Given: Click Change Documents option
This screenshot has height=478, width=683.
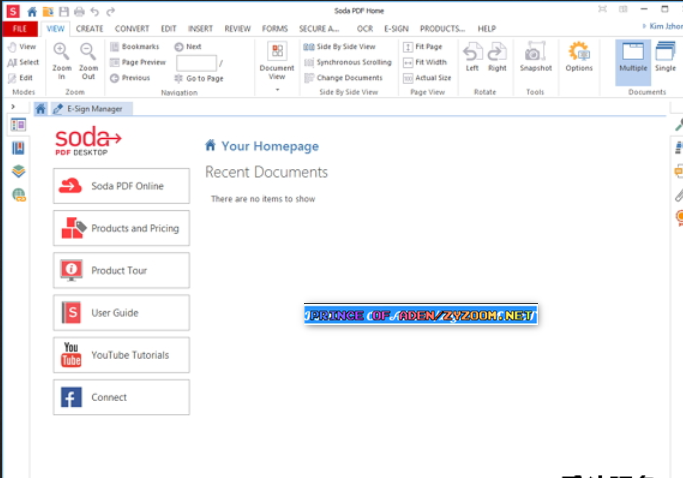Looking at the screenshot, I should coord(343,78).
